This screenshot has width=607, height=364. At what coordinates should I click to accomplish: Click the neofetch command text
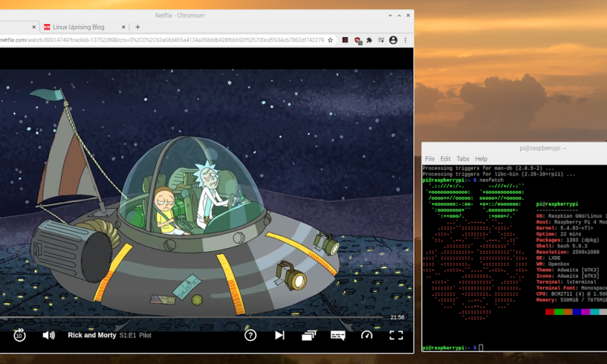(491, 180)
